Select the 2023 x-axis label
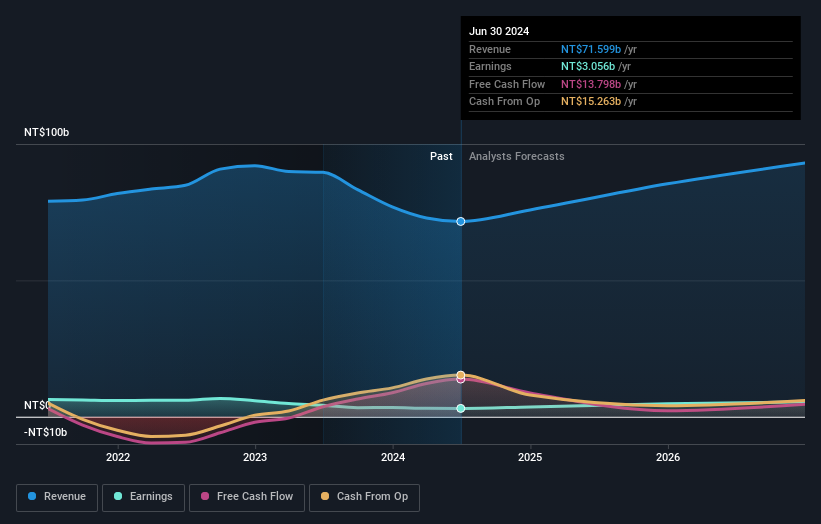Viewport: 821px width, 524px height. 255,457
